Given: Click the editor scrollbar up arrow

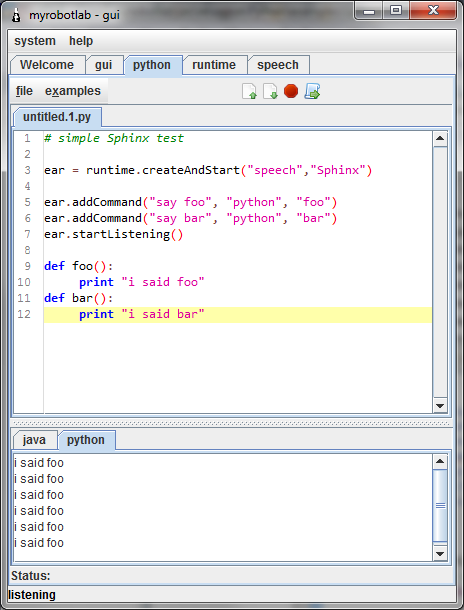Looking at the screenshot, I should 440,138.
